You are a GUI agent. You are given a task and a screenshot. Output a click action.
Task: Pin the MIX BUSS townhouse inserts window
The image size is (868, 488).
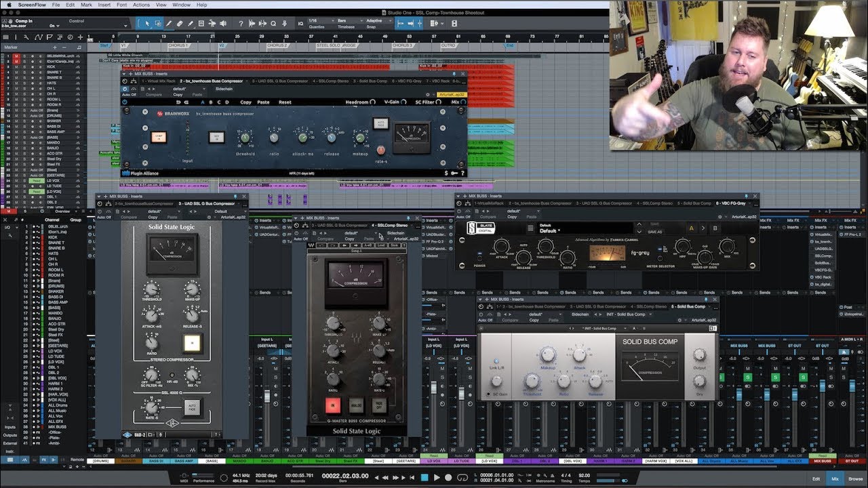tap(456, 73)
